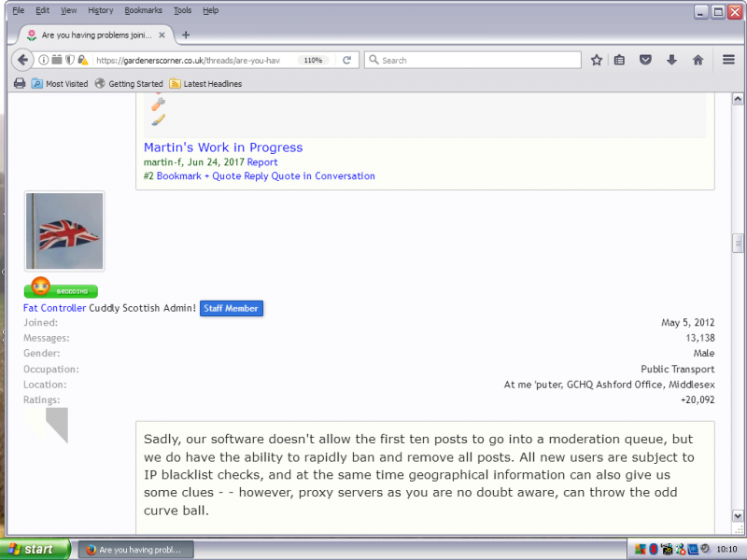This screenshot has width=747, height=560.
Task: Open Martin's Work in Progress link
Action: click(x=223, y=147)
